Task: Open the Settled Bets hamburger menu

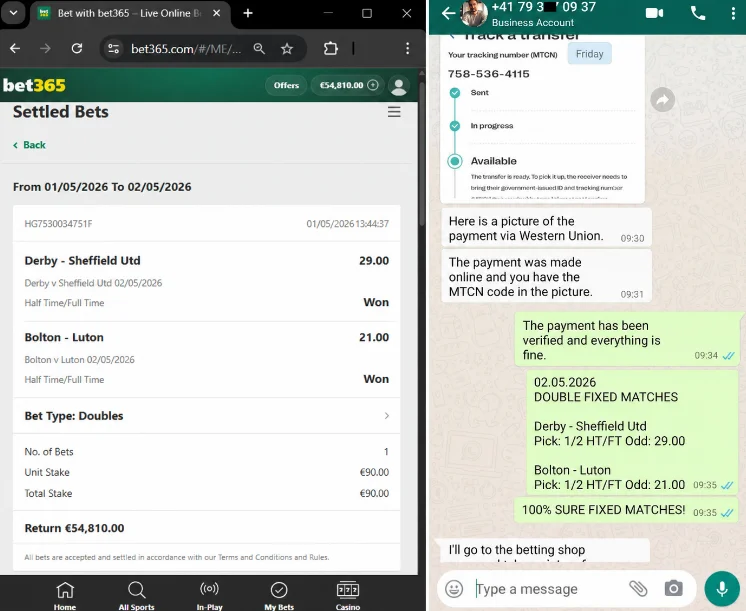Action: [394, 112]
